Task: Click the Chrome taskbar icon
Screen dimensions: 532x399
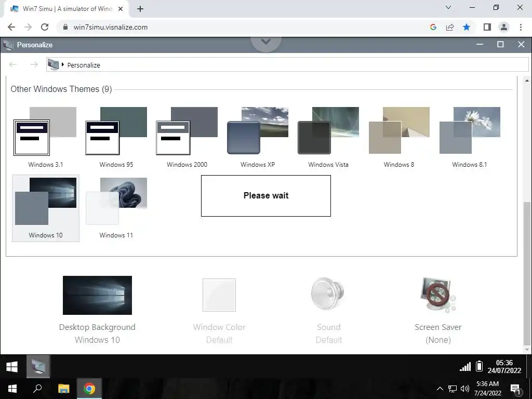Action: pos(89,389)
